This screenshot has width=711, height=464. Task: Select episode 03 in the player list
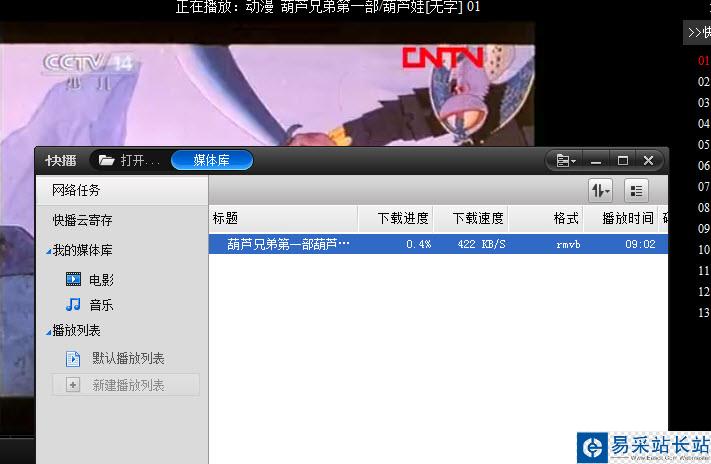(704, 103)
